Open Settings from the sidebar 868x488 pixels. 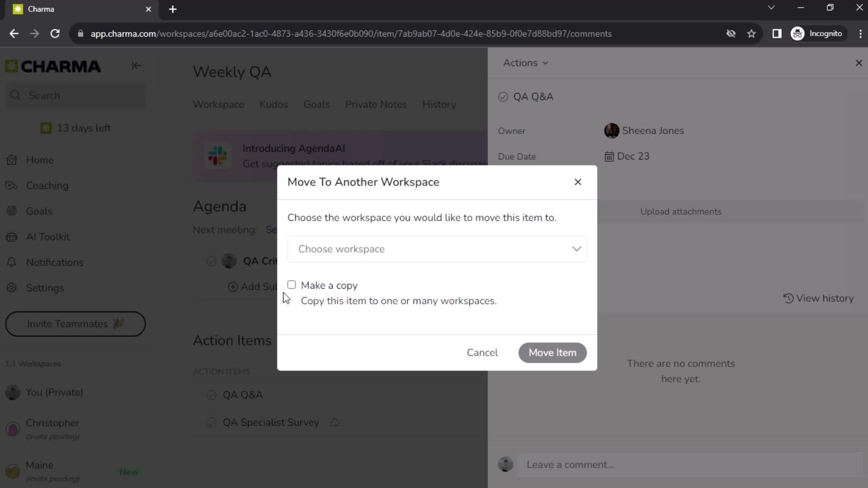(45, 288)
